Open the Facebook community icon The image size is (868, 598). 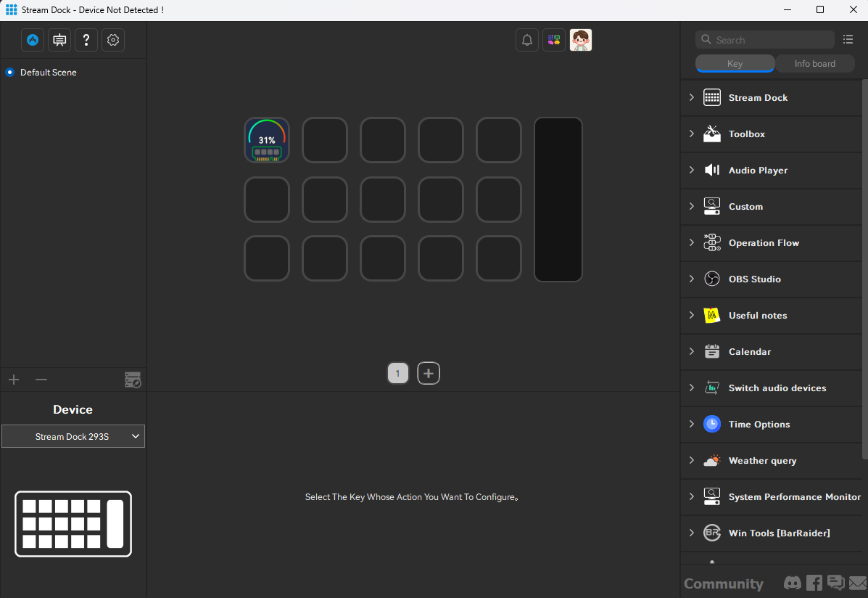point(814,583)
